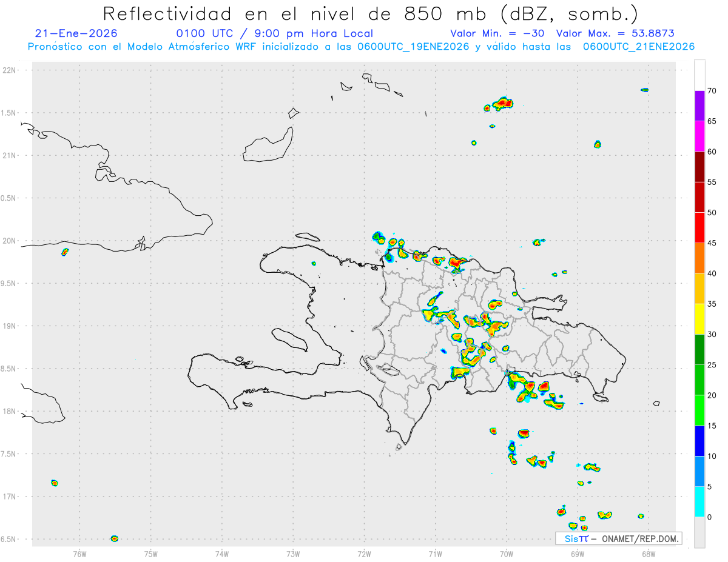Click the longitude label '70W'
This screenshot has width=728, height=562.
[x=507, y=554]
